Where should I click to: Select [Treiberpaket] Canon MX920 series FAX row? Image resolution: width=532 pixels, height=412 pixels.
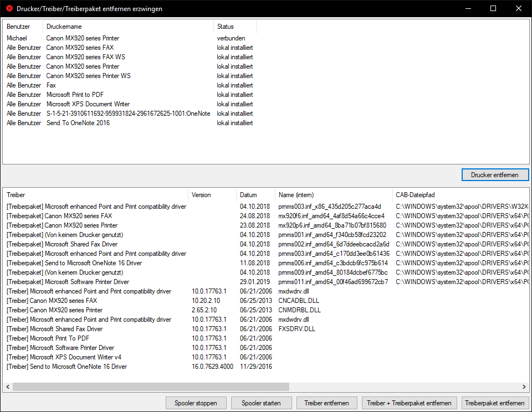(x=59, y=216)
